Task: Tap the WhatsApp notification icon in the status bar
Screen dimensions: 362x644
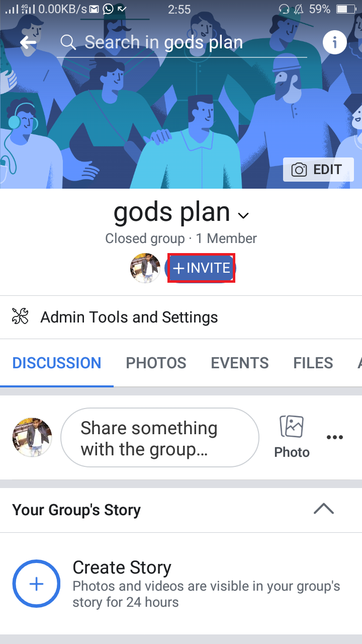Action: pos(108,9)
